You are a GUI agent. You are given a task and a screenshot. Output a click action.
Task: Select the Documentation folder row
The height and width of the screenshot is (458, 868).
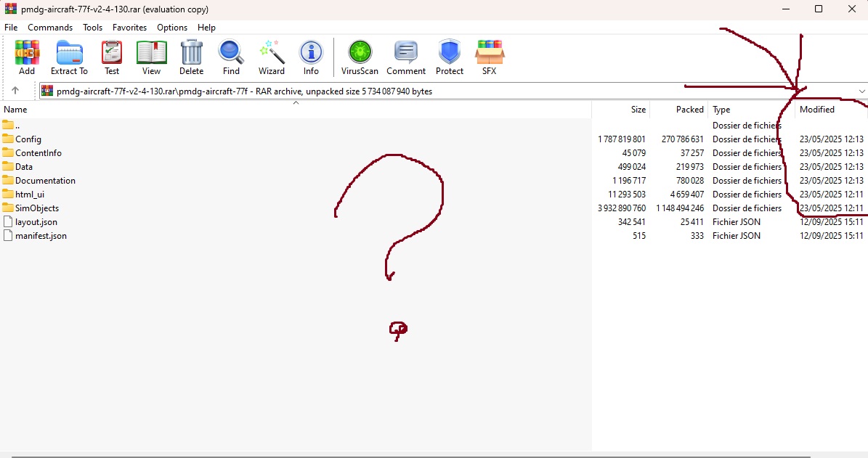(x=434, y=181)
